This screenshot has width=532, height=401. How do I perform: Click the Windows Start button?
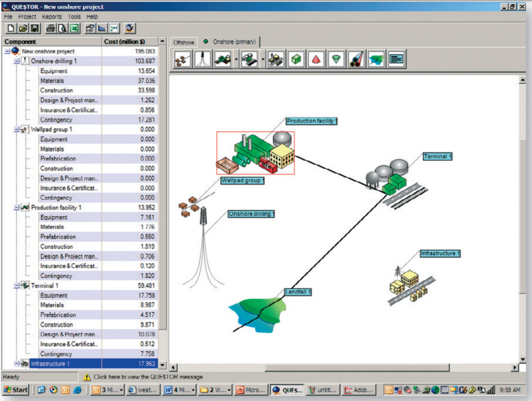[16, 390]
